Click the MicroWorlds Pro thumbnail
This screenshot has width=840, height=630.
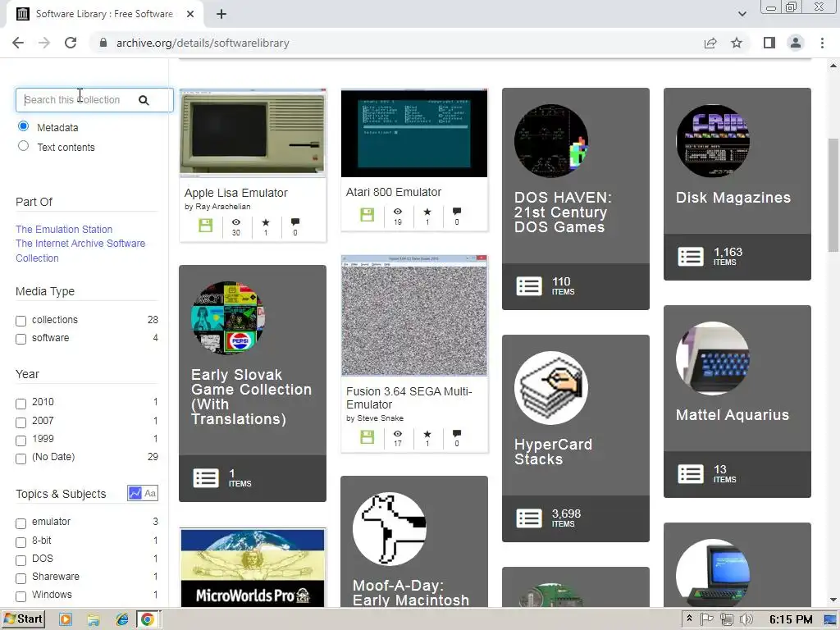tap(253, 568)
